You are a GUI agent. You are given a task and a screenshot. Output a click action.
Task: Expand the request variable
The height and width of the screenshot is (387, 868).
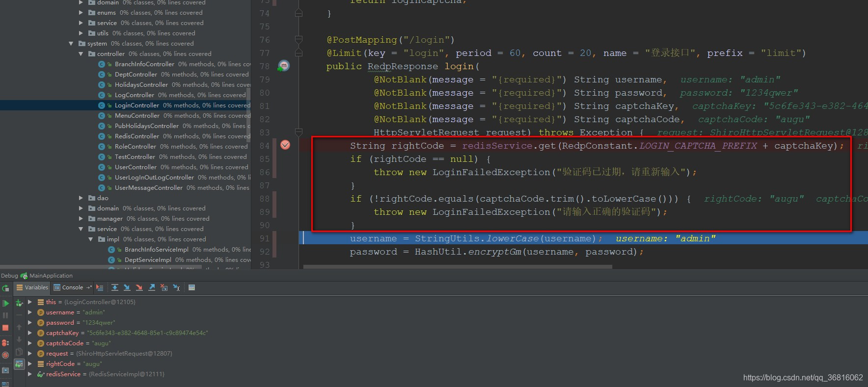tap(30, 353)
